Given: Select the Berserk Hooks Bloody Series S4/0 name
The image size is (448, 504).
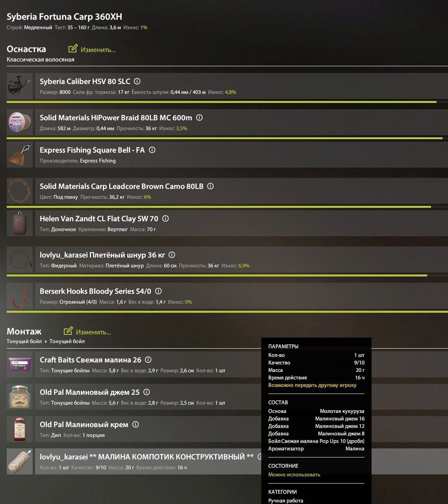Looking at the screenshot, I should [x=95, y=291].
